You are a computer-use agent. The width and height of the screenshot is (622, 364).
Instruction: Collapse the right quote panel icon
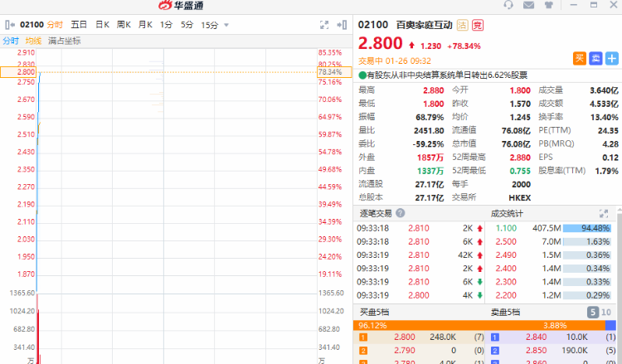pyautogui.click(x=343, y=25)
